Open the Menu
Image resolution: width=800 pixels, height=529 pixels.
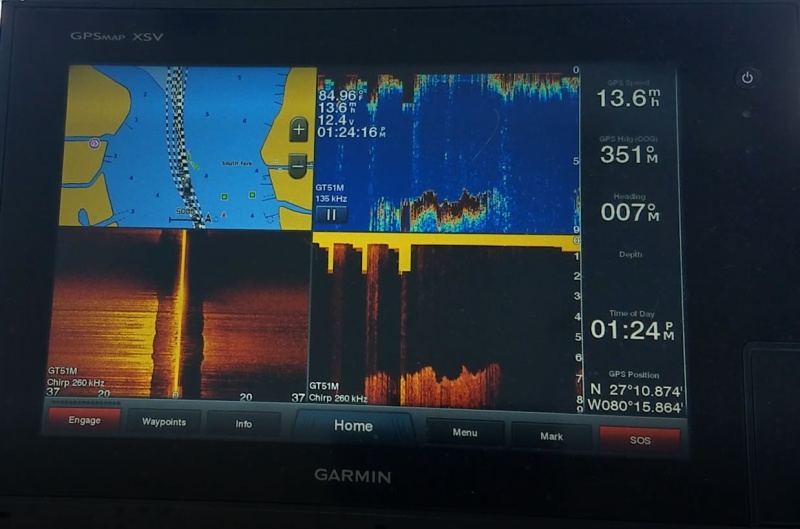[465, 432]
